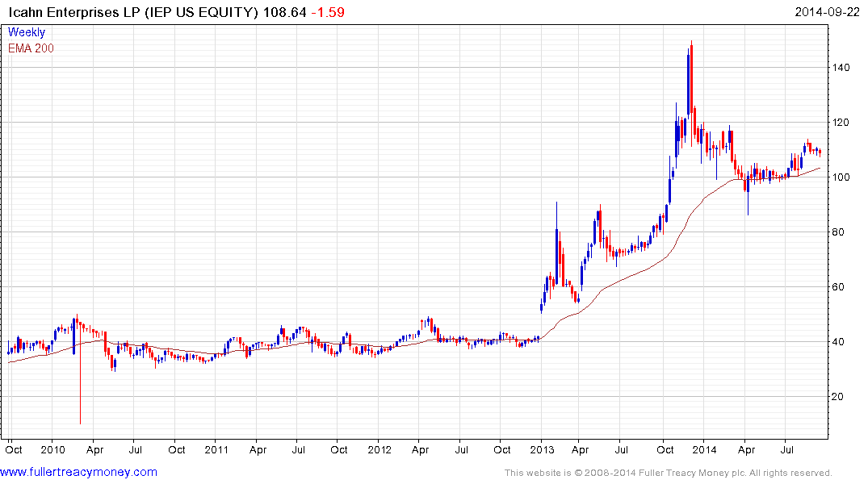
Task: Click the 80 price axis label
Action: click(x=838, y=232)
